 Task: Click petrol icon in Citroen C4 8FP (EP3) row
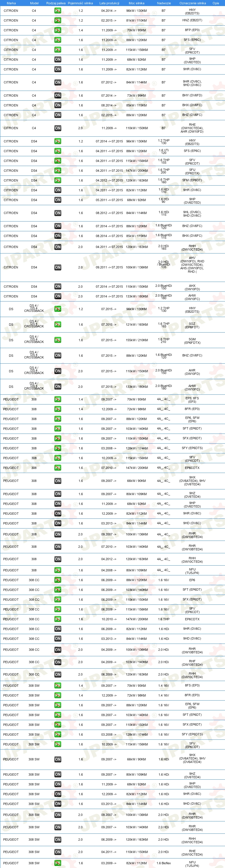click(58, 30)
